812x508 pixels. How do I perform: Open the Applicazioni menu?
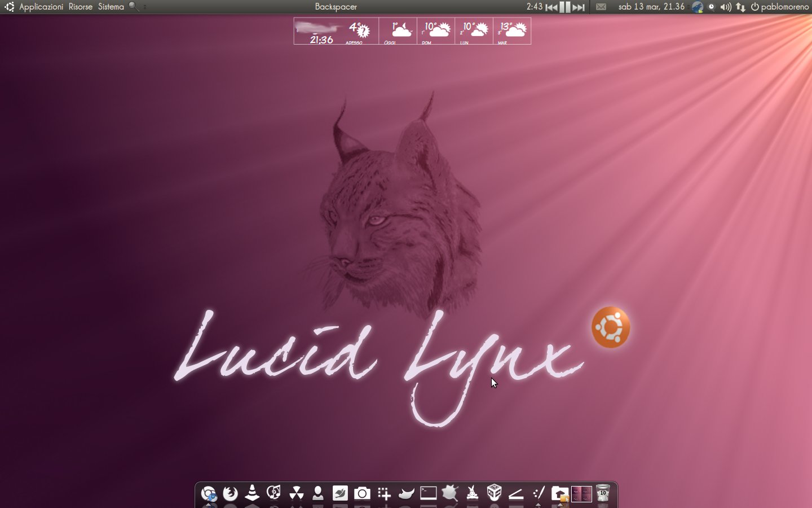41,7
